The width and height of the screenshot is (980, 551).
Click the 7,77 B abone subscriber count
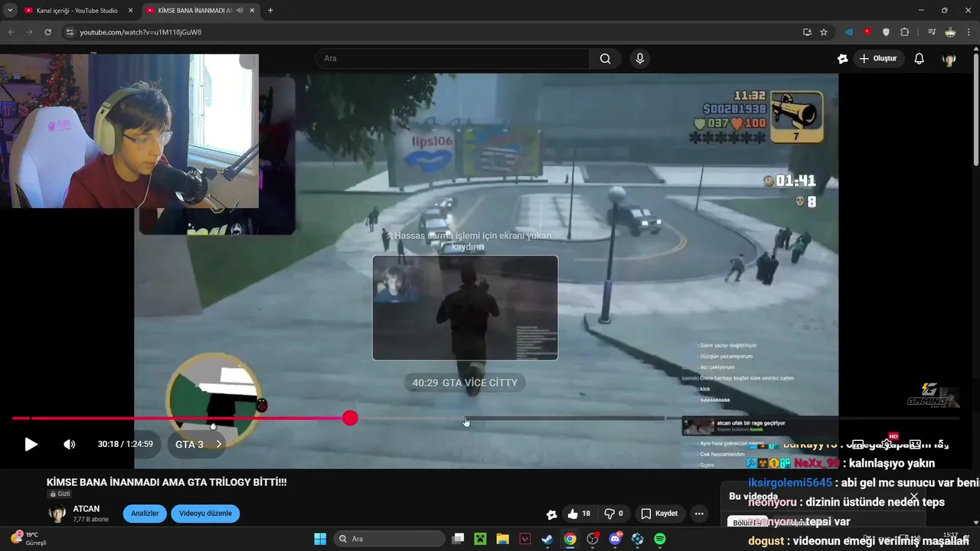[x=90, y=519]
